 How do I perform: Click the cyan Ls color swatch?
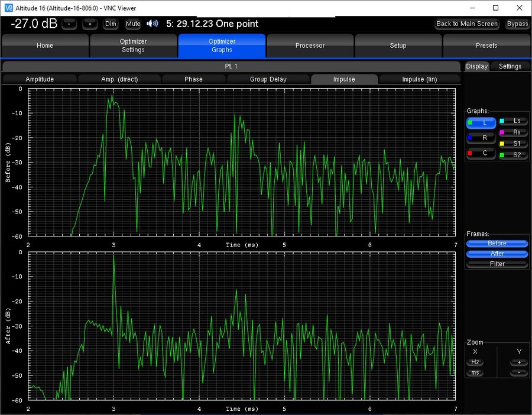(x=502, y=121)
